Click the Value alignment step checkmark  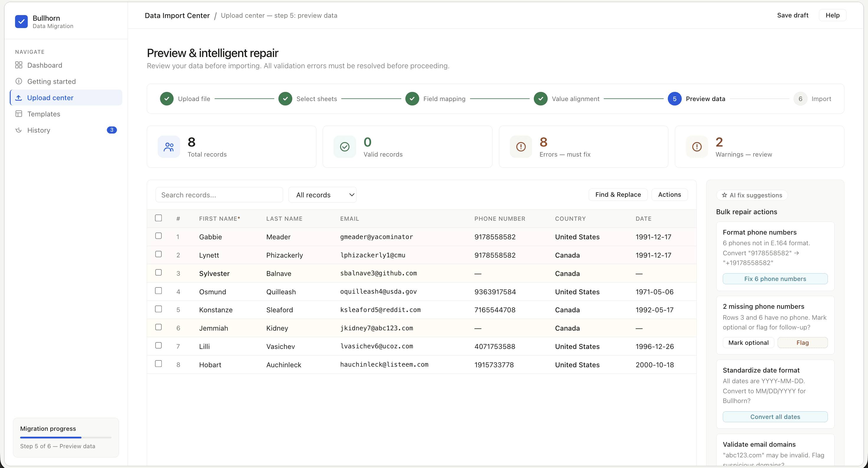click(x=541, y=99)
